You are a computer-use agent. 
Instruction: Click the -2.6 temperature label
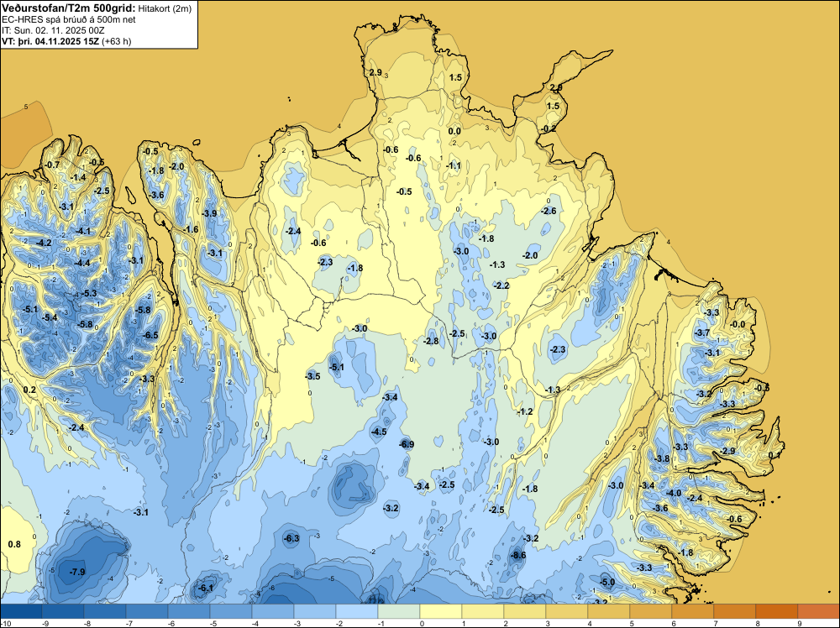549,211
